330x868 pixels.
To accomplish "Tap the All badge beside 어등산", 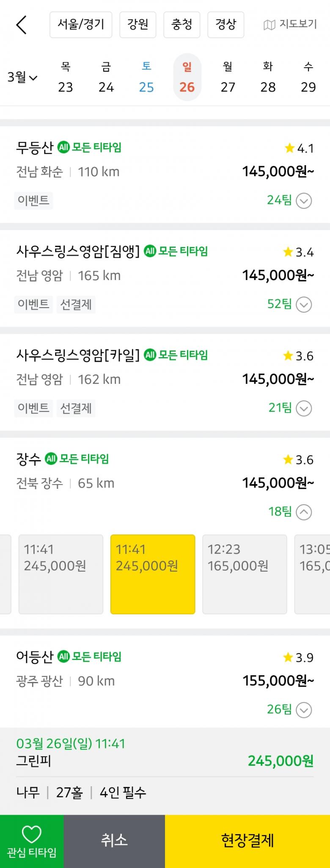I will point(63,657).
